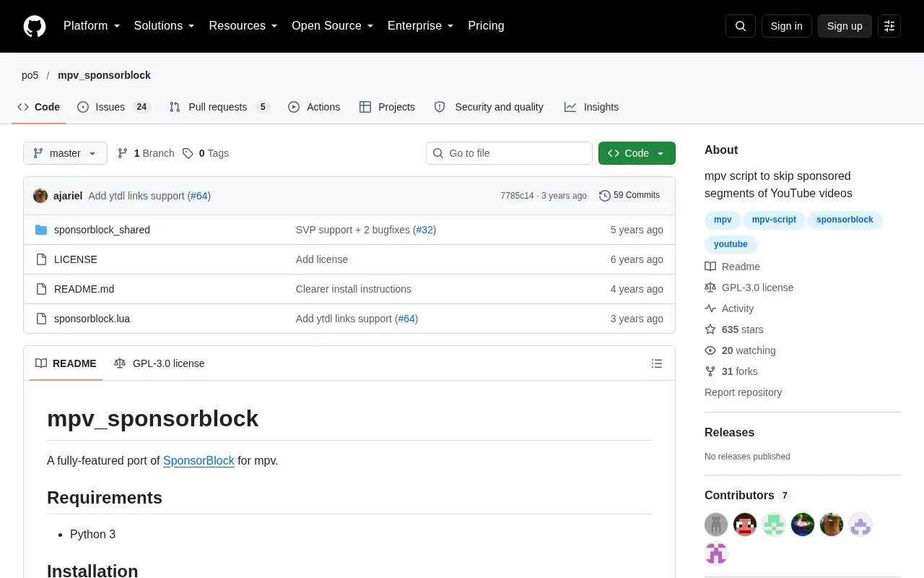Click the GitHub logo icon

(35, 26)
